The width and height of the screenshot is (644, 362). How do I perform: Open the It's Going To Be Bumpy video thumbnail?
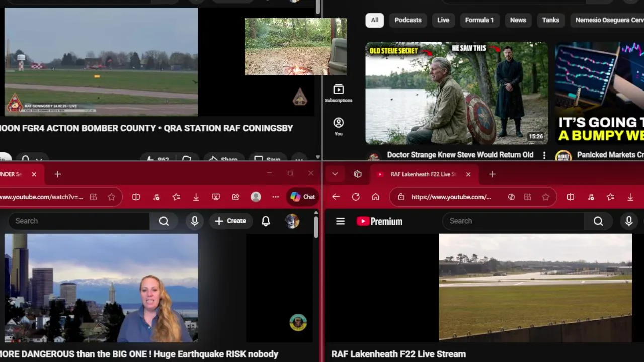pos(599,93)
